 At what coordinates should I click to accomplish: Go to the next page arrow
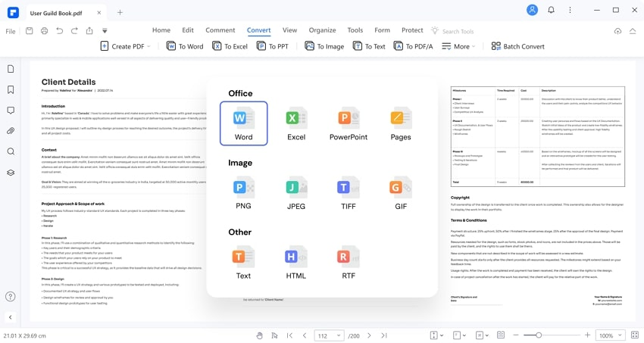click(369, 335)
